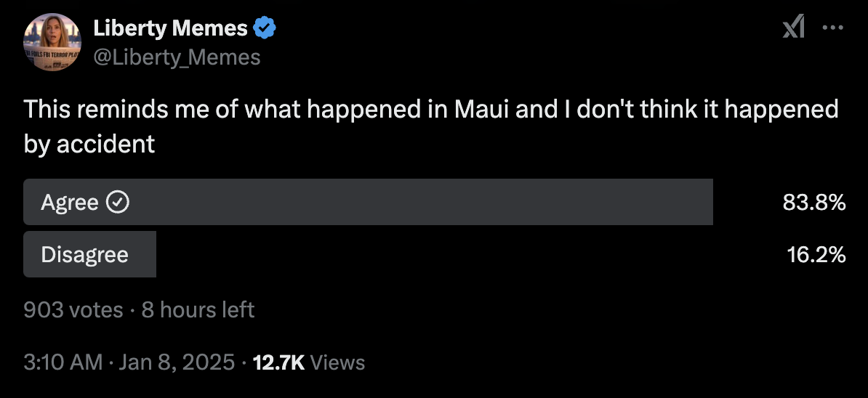Open the Grok explain-post icon
Image resolution: width=868 pixels, height=398 pixels.
pyautogui.click(x=793, y=28)
